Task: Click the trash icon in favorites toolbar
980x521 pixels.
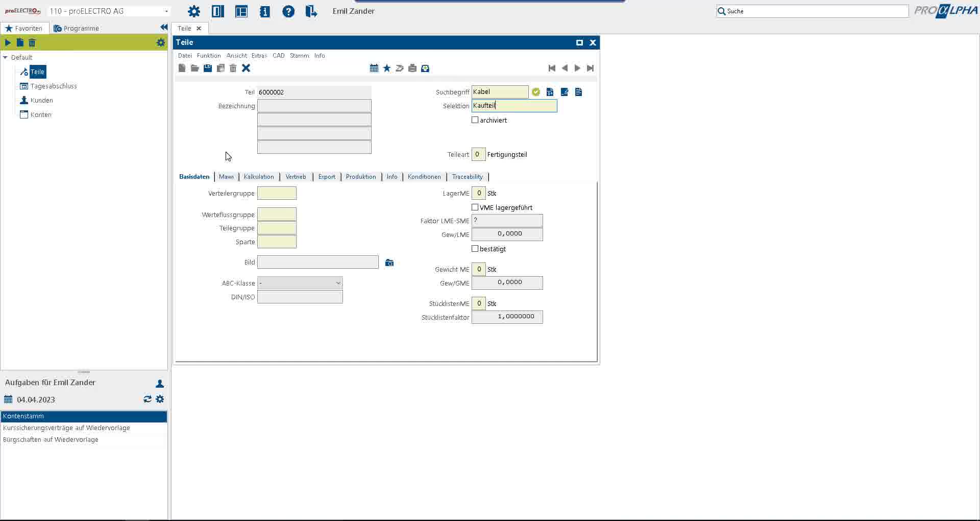Action: pyautogui.click(x=32, y=42)
